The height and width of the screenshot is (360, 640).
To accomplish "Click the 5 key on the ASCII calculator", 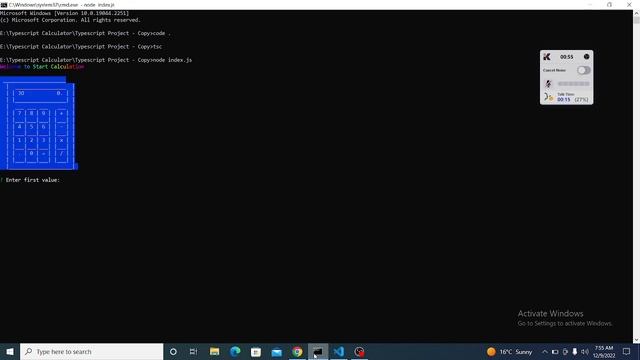I will [x=31, y=127].
